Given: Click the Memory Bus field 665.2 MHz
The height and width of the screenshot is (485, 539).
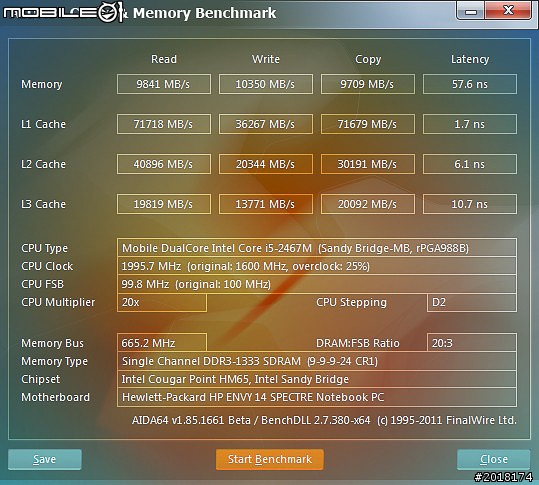Looking at the screenshot, I should click(162, 343).
